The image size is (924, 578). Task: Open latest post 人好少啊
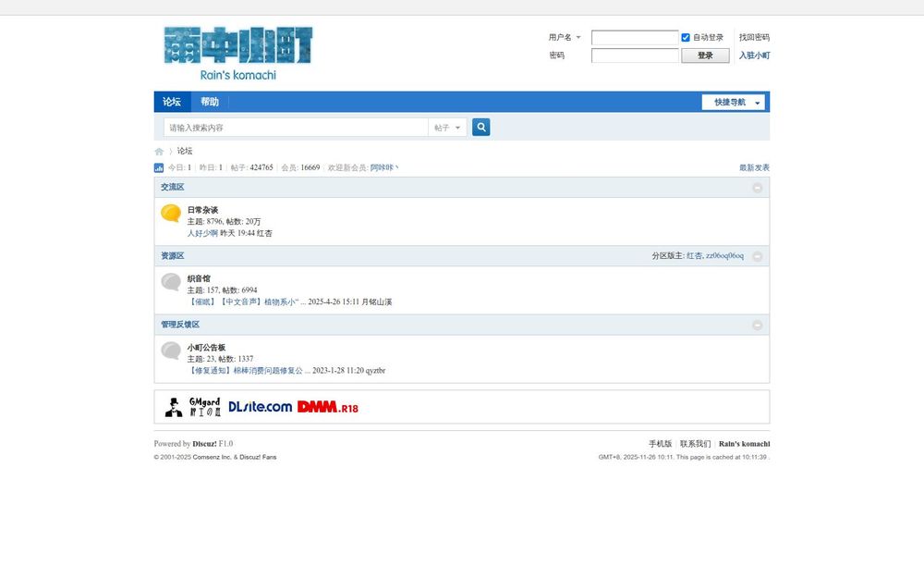[202, 233]
